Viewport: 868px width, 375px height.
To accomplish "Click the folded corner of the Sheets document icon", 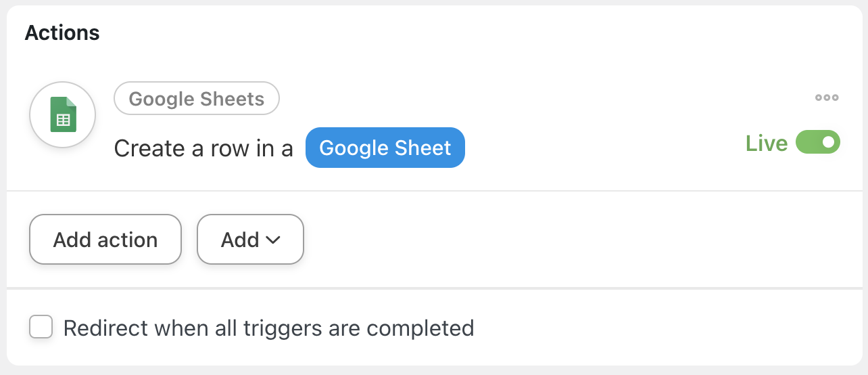I will pyautogui.click(x=71, y=102).
